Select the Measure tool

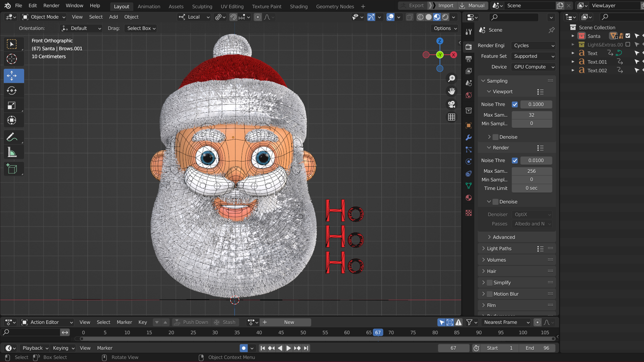pos(12,152)
